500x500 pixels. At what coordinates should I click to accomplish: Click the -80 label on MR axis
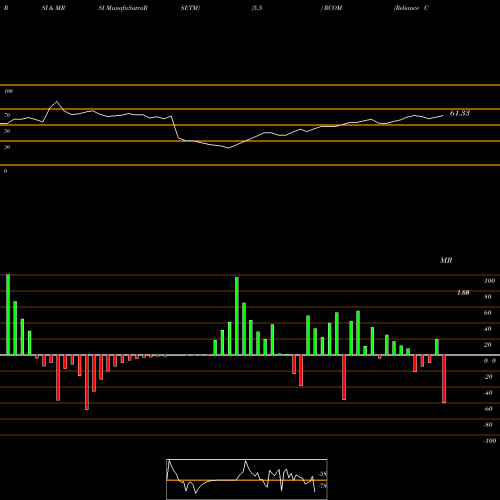pyautogui.click(x=488, y=425)
